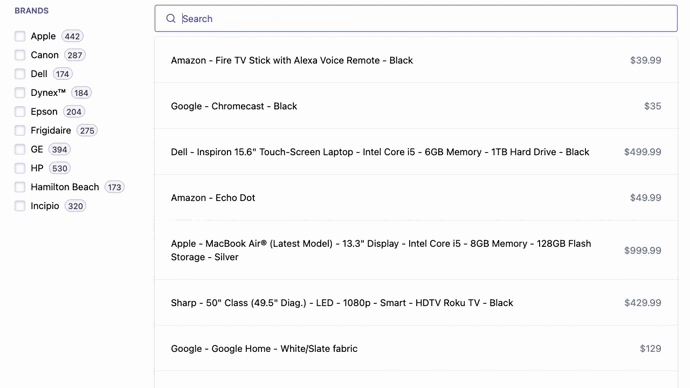Click the HP count badge 530
Image resolution: width=690 pixels, height=388 pixels.
(60, 168)
